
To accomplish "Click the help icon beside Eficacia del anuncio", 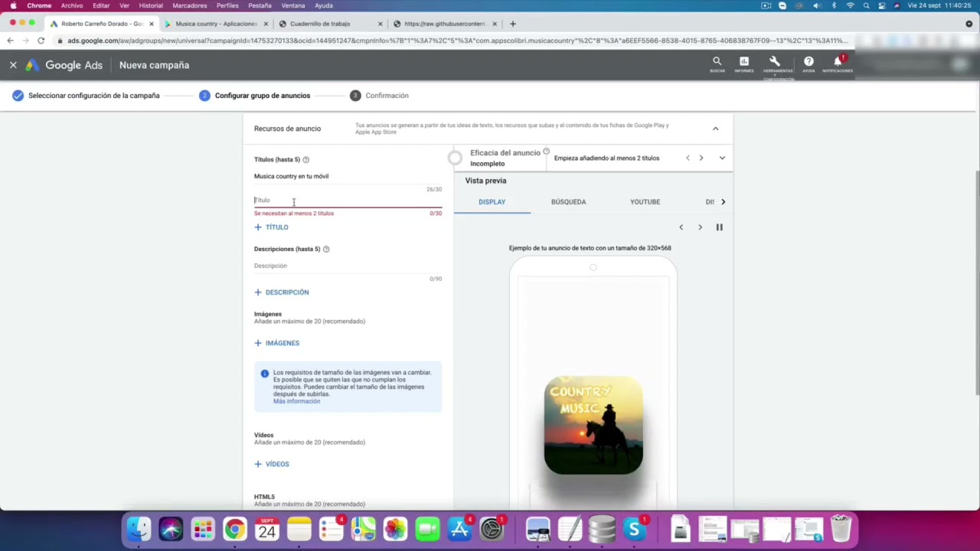I will tap(546, 152).
